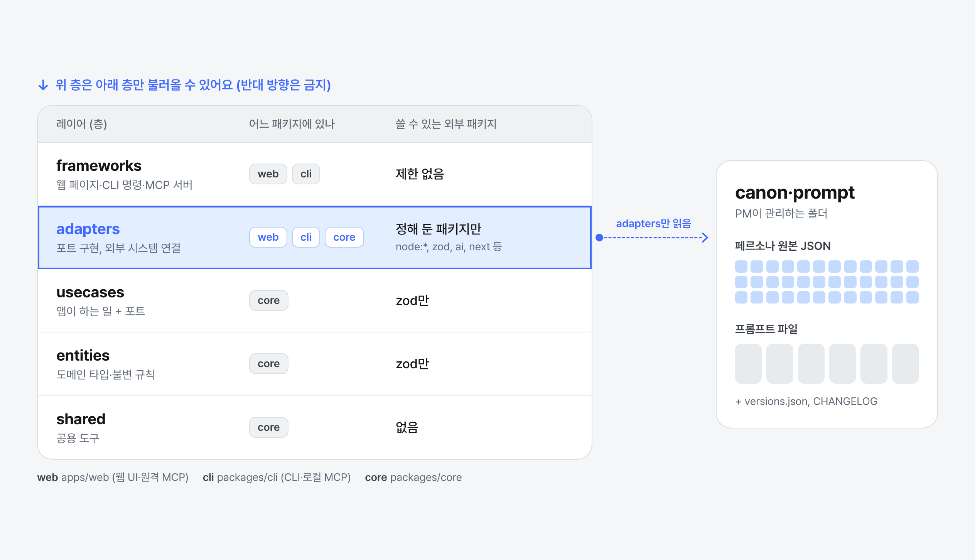The height and width of the screenshot is (560, 975).
Task: Click the '앱이 하는 일 + 포트' description
Action: point(101,311)
